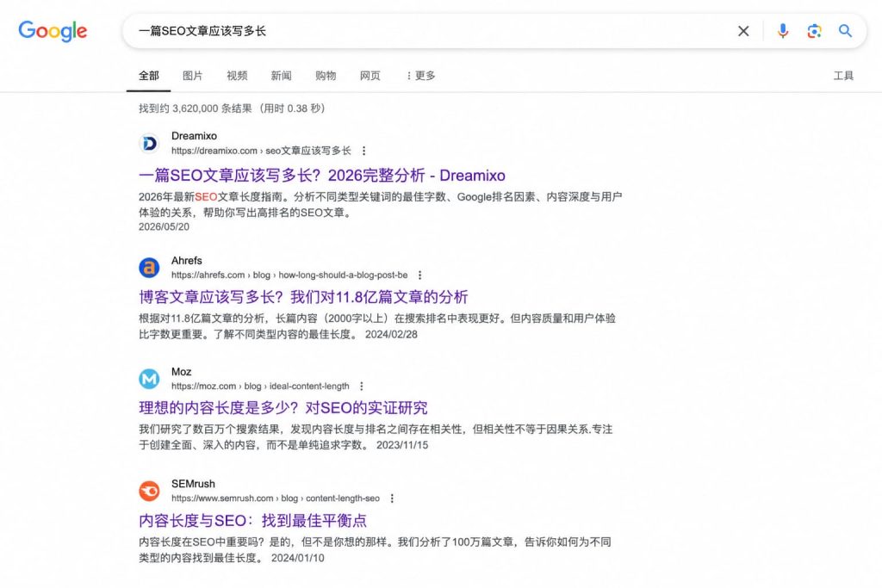The height and width of the screenshot is (588, 882).
Task: Click the SEMrush site name
Action: [193, 484]
